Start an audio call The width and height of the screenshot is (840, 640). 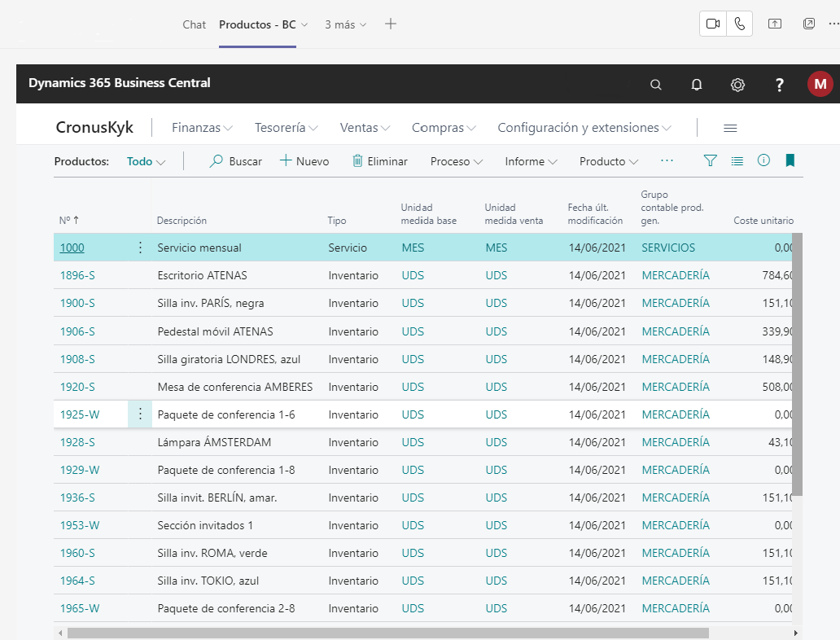739,24
